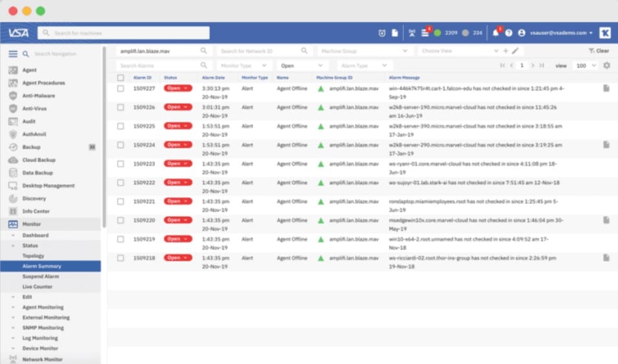Check the box for alarm 1509222

pos(120,183)
